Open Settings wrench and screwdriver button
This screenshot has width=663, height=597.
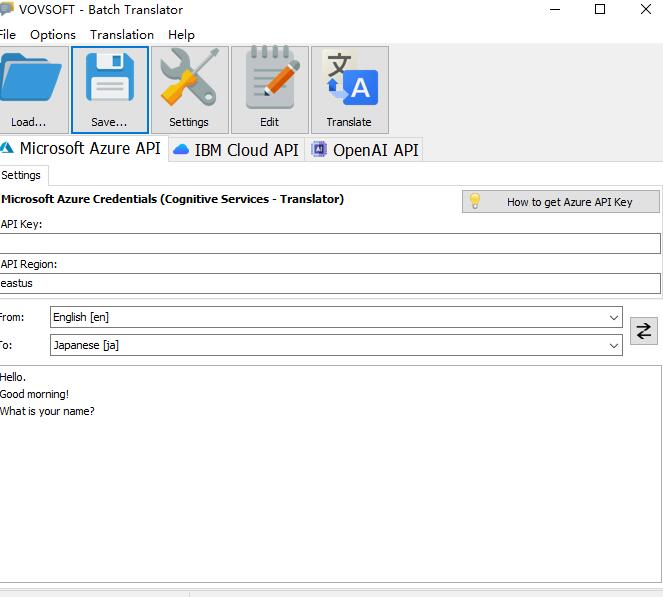click(189, 90)
